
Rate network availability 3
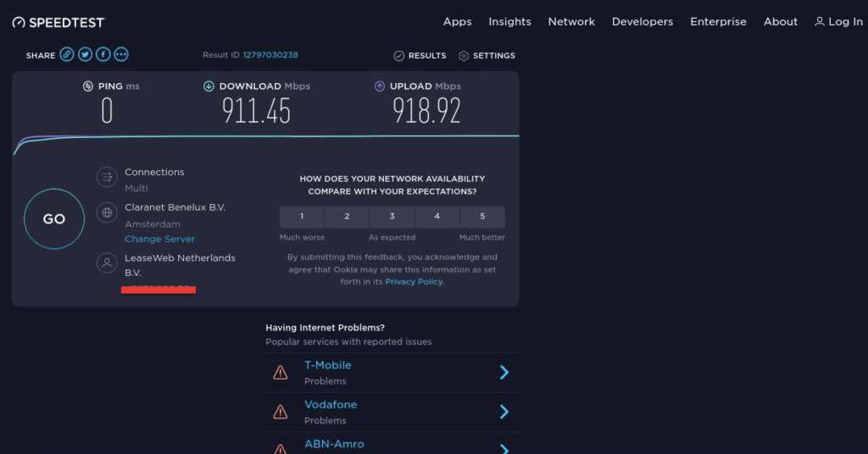(392, 217)
